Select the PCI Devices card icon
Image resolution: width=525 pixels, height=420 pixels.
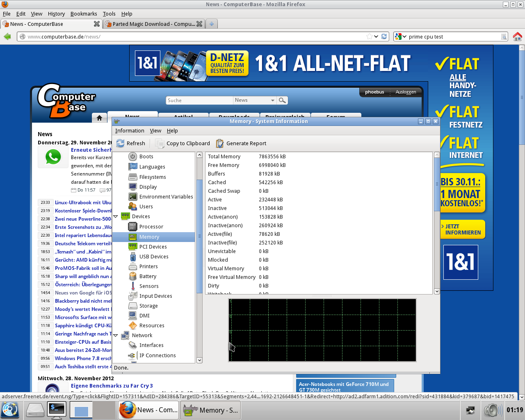(132, 247)
